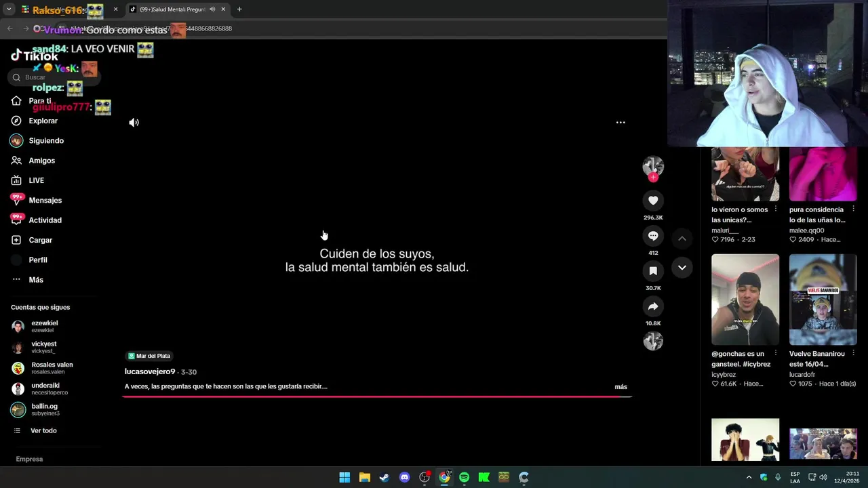This screenshot has width=868, height=488.
Task: Open the Actividad notifications
Action: 36,220
